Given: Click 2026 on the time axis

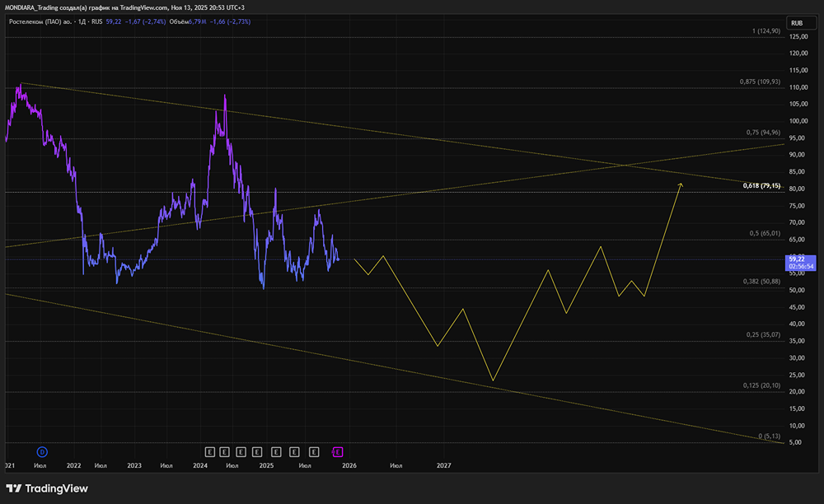Looking at the screenshot, I should coord(350,465).
